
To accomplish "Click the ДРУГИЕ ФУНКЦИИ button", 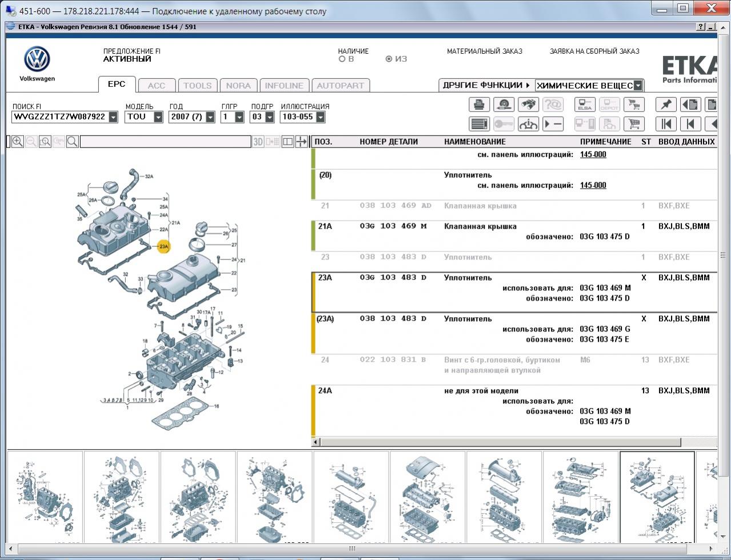I will (x=486, y=85).
